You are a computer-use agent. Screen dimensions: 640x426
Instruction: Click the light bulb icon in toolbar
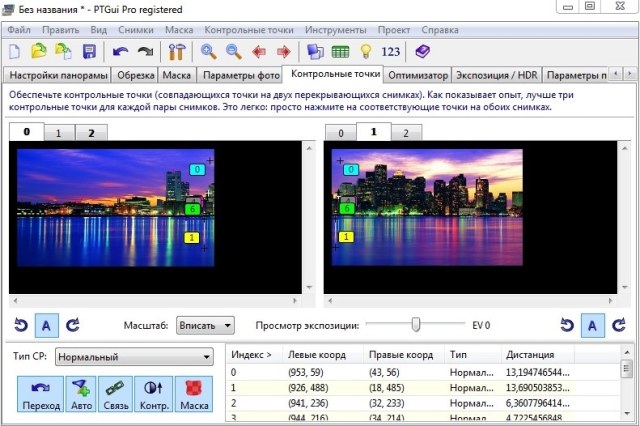[366, 51]
